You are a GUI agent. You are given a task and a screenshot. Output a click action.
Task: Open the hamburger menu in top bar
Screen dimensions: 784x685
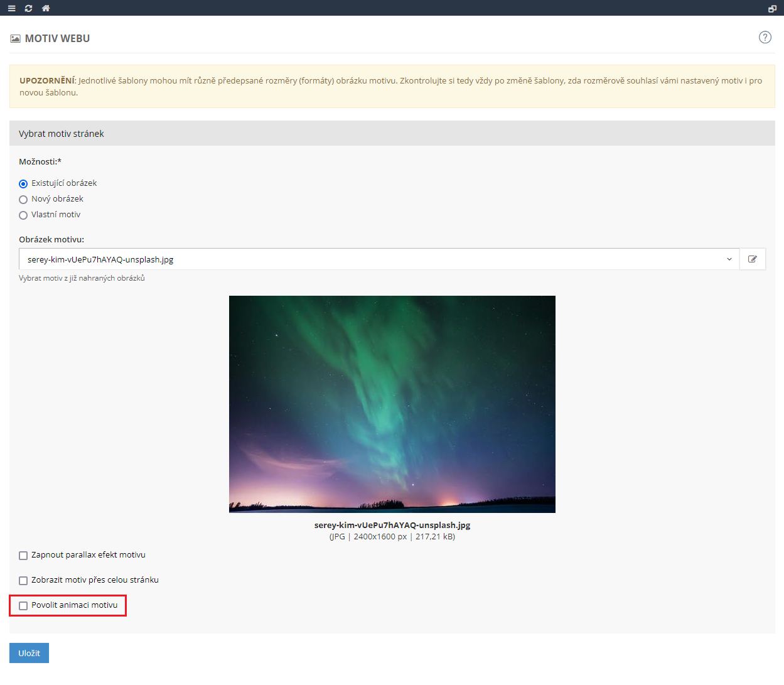point(11,8)
